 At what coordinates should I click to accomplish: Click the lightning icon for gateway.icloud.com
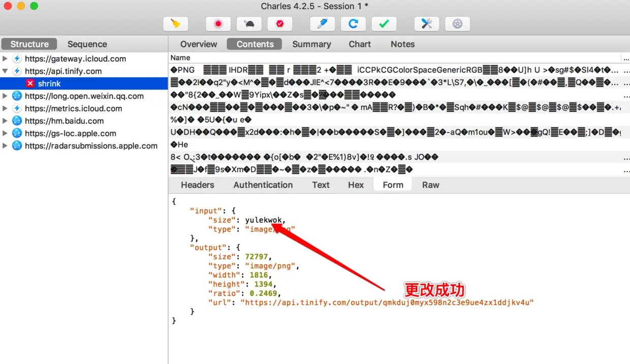[x=17, y=59]
